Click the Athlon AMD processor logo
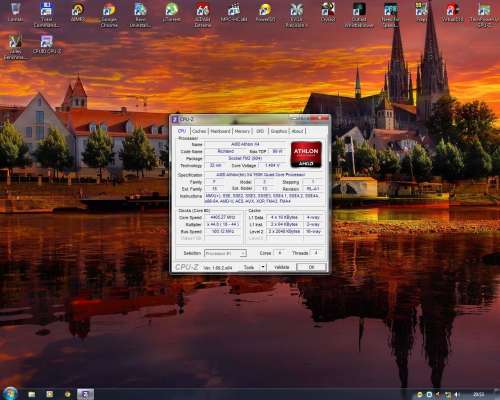This screenshot has height=400, width=500. pos(306,154)
